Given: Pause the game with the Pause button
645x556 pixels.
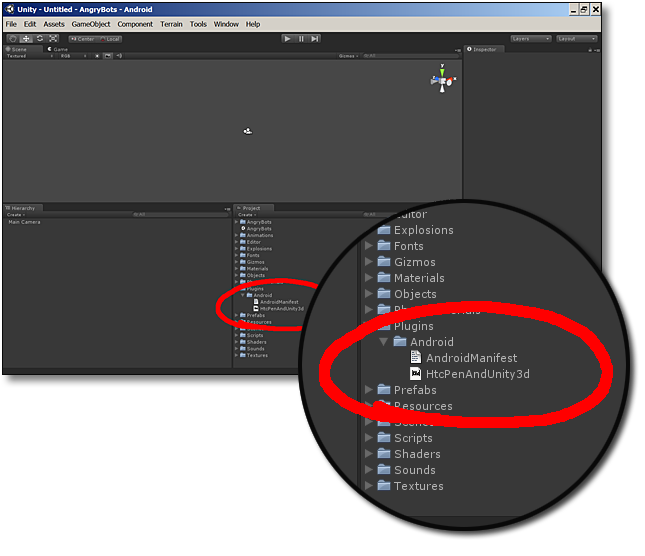Looking at the screenshot, I should point(301,39).
